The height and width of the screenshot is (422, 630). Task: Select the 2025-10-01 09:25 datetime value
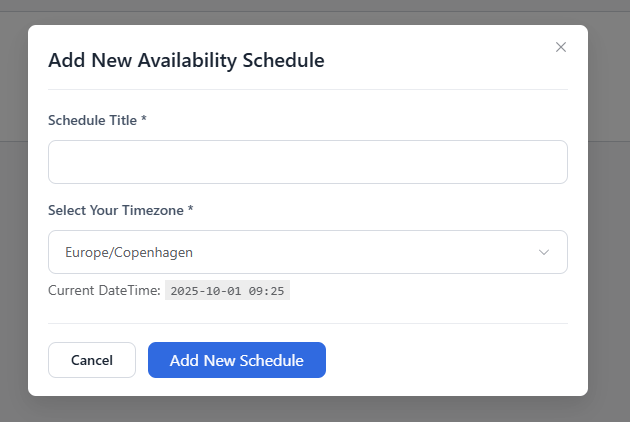(x=227, y=291)
